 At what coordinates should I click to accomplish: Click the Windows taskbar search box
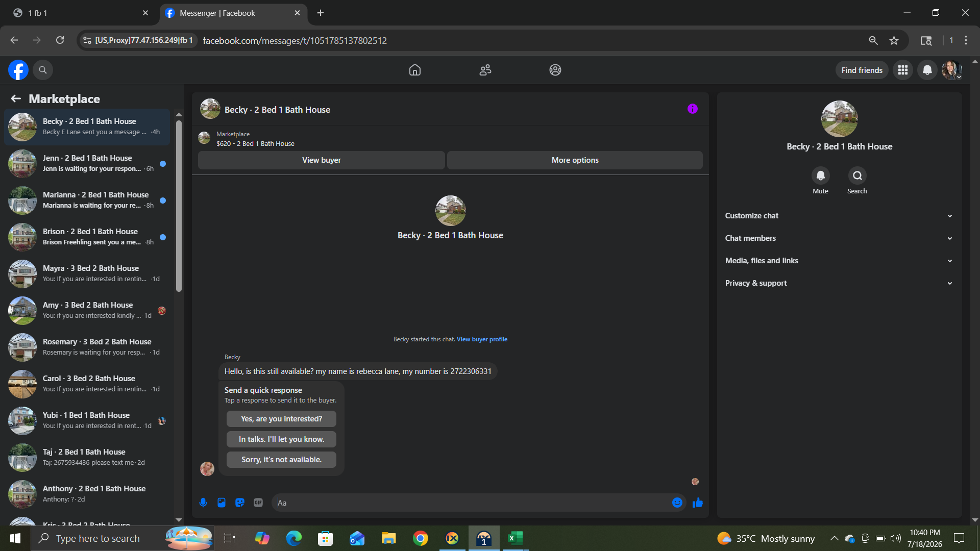[x=122, y=538]
